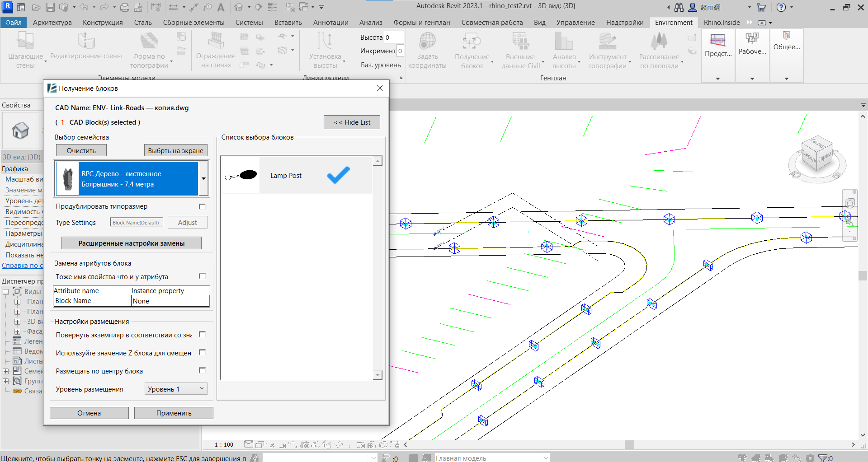This screenshot has width=868, height=462.
Task: Check Размещать по центру блока
Action: click(x=202, y=370)
